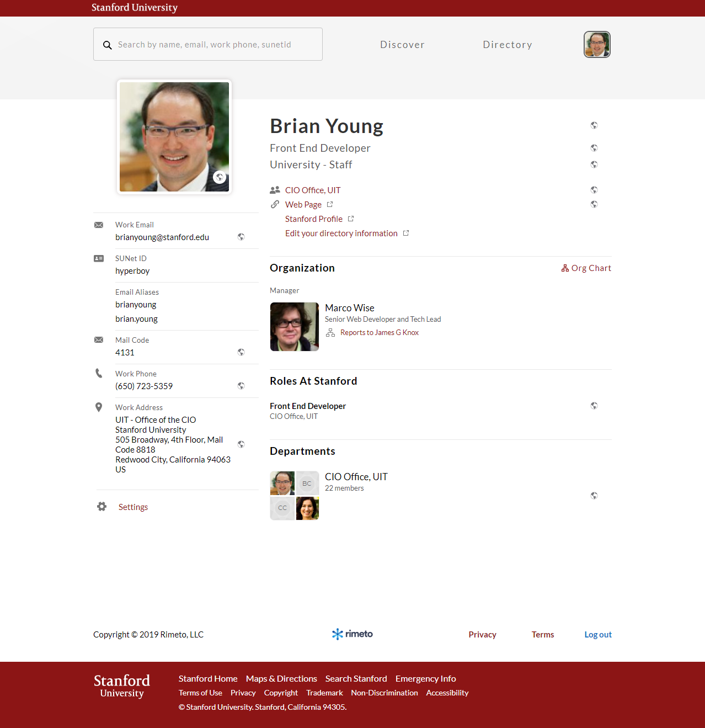Image resolution: width=705 pixels, height=728 pixels.
Task: Click Copyright link in red footer
Action: click(281, 693)
